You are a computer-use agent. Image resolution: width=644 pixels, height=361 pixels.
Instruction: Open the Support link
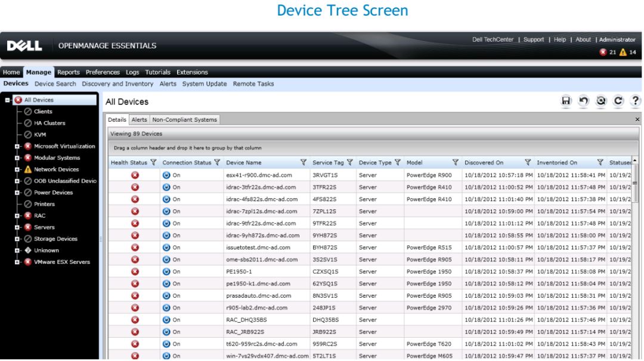click(x=534, y=39)
